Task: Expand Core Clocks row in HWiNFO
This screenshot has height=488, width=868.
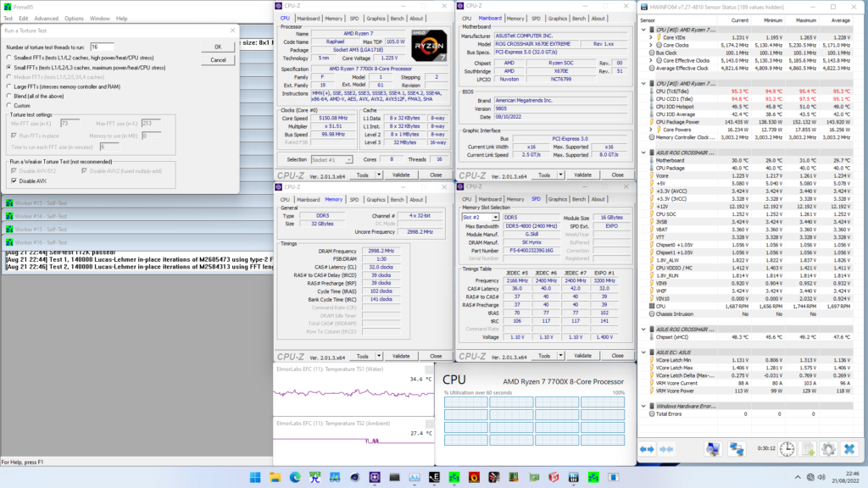Action: (x=651, y=46)
